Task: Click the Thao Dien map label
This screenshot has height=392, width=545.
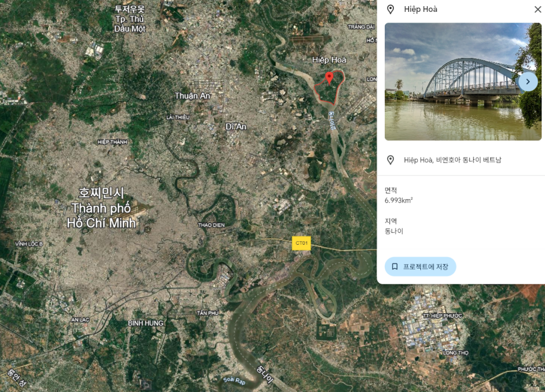Action: 212,225
